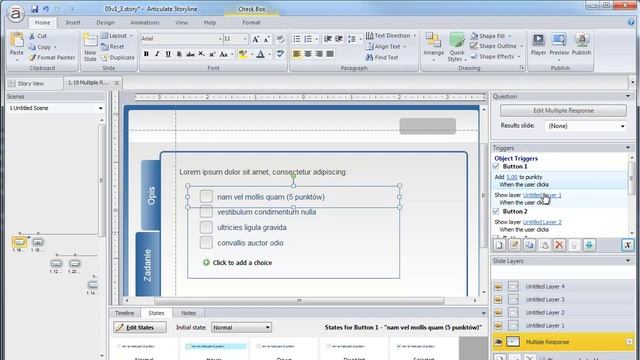Click the Find Text command
The height and width of the screenshot is (360, 640).
click(382, 58)
